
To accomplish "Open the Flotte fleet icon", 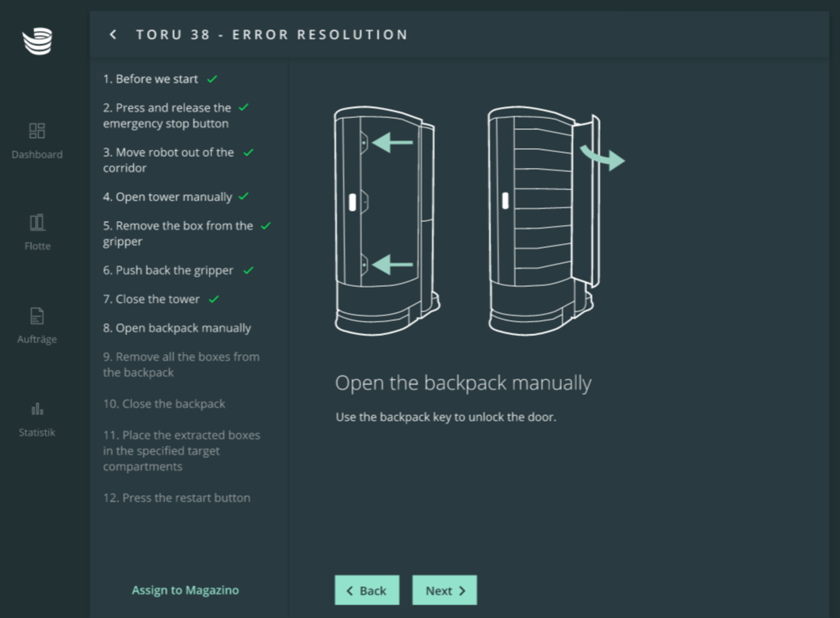I will tap(37, 223).
